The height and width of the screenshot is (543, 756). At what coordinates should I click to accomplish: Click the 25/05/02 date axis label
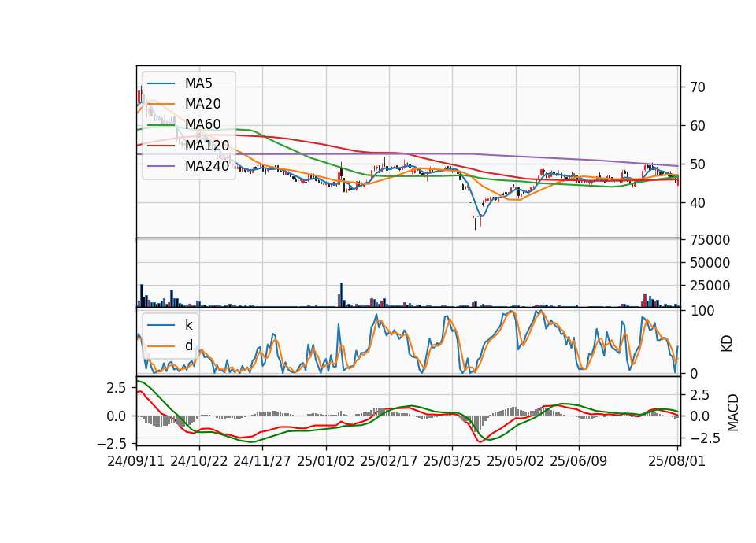tap(515, 461)
